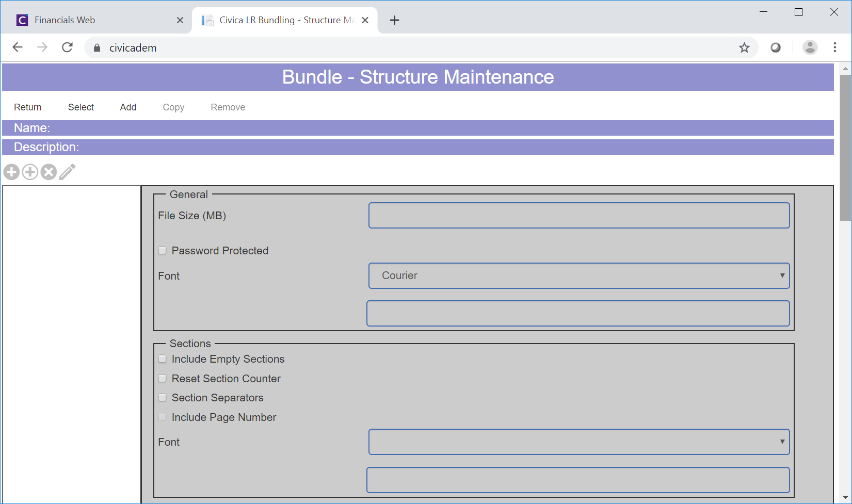
Task: Click the Financials Web tab favicon
Action: 22,20
